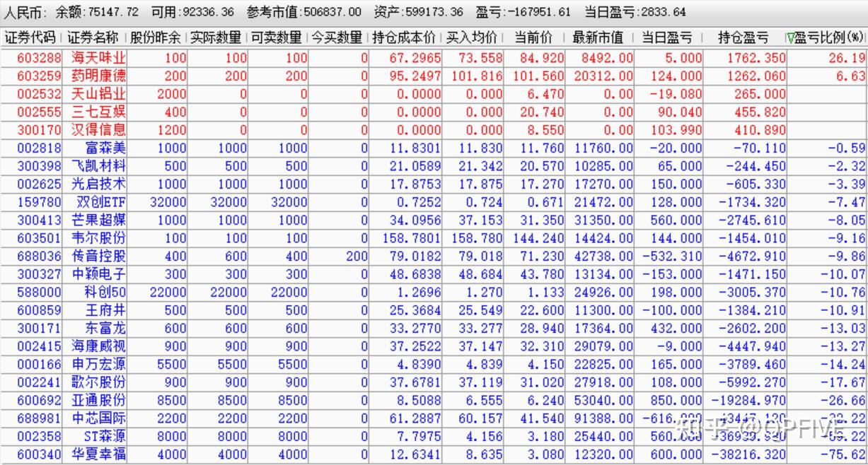Click the 可卖数量 column header
This screenshot has height=465, width=868.
point(278,37)
